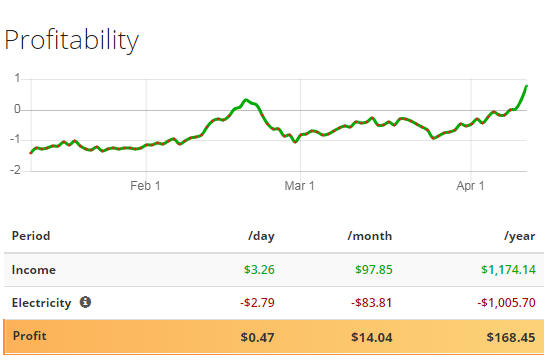The height and width of the screenshot is (361, 551).
Task: Click yearly electricity cost -$1,005.70
Action: click(506, 303)
